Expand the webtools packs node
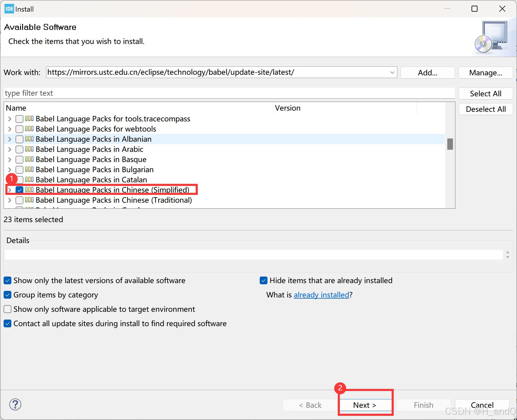The height and width of the screenshot is (420, 517). pyautogui.click(x=10, y=129)
